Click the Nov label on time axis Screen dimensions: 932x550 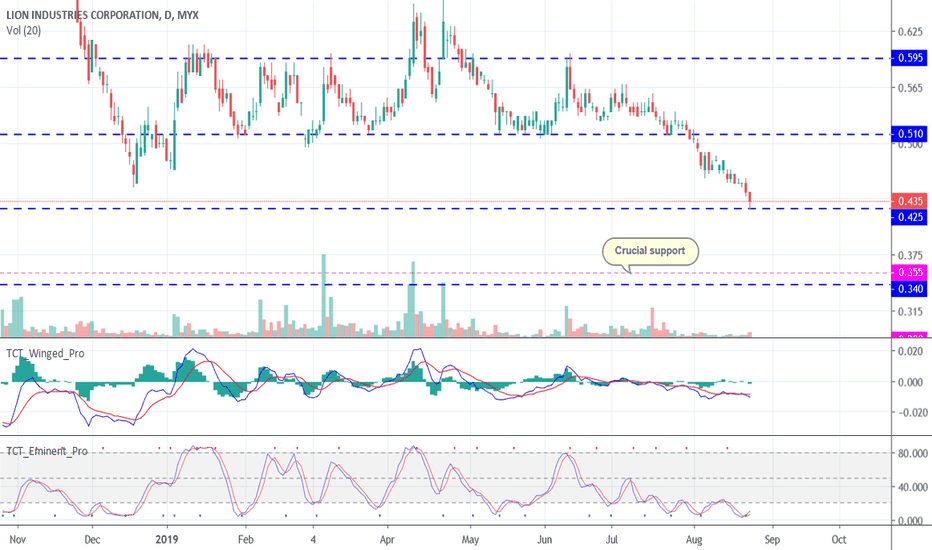coord(18,539)
